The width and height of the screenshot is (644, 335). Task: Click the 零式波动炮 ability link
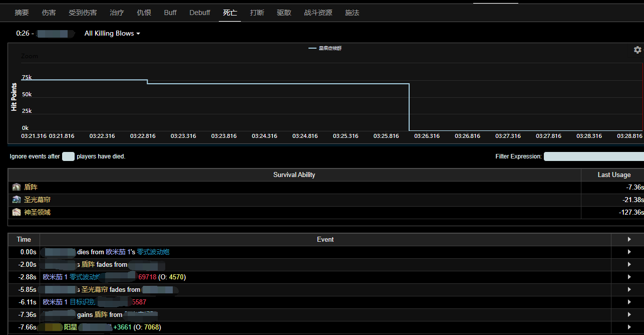(156, 252)
